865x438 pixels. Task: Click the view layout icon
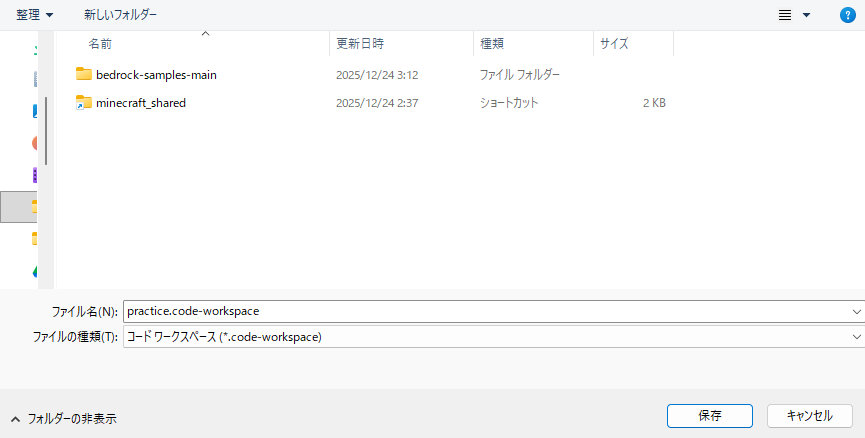(785, 15)
